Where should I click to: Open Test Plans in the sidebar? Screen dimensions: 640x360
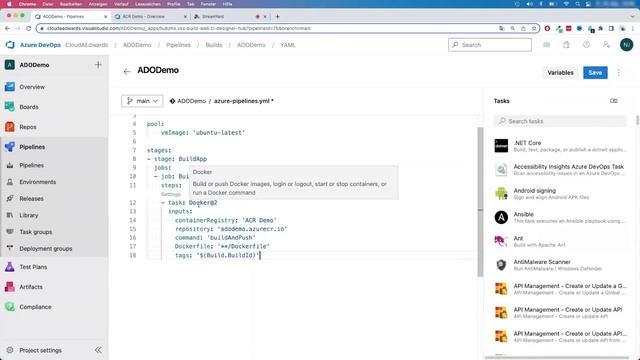click(x=33, y=267)
